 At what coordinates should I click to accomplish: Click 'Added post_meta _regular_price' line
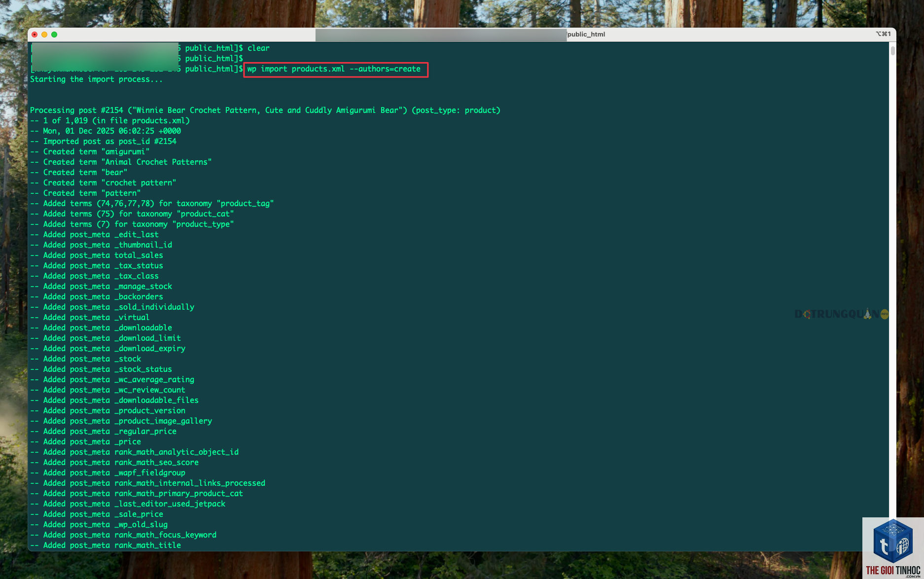(103, 432)
